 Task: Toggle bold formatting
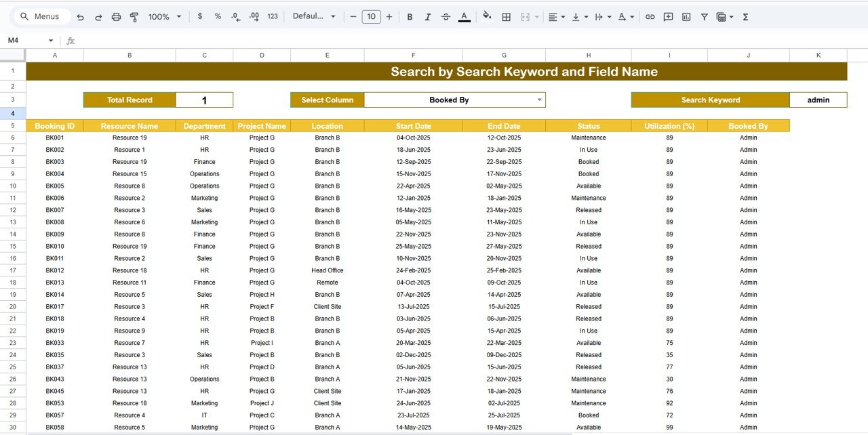410,16
